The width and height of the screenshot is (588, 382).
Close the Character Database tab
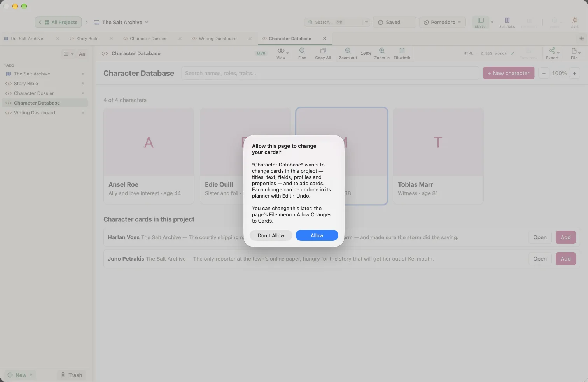tap(325, 39)
